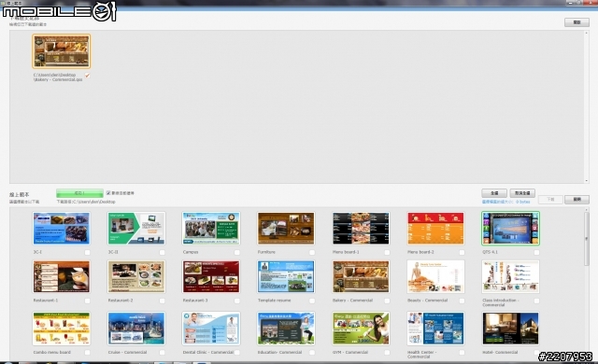Tick the Restaurant-2 checkbox
The width and height of the screenshot is (598, 364).
pos(162,301)
